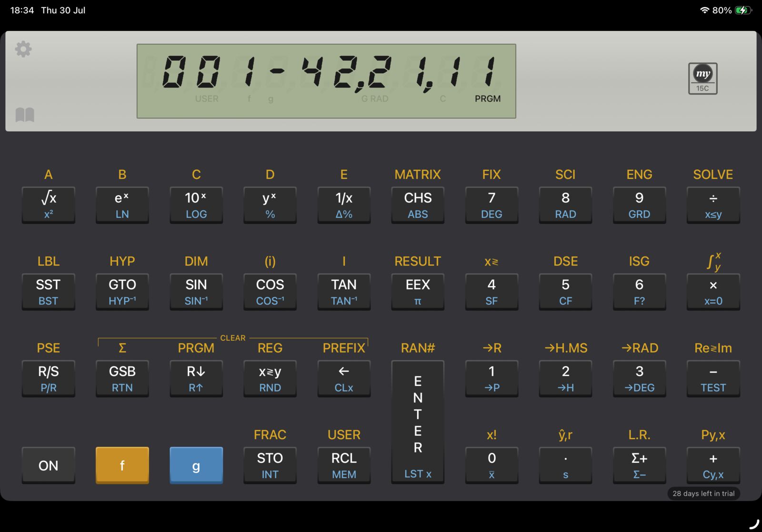Tap the decimal point key
Image resolution: width=762 pixels, height=532 pixels.
565,465
